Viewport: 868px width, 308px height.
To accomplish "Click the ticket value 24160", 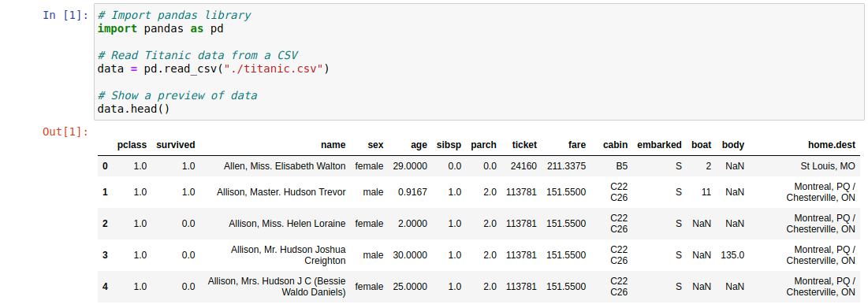I will [523, 166].
